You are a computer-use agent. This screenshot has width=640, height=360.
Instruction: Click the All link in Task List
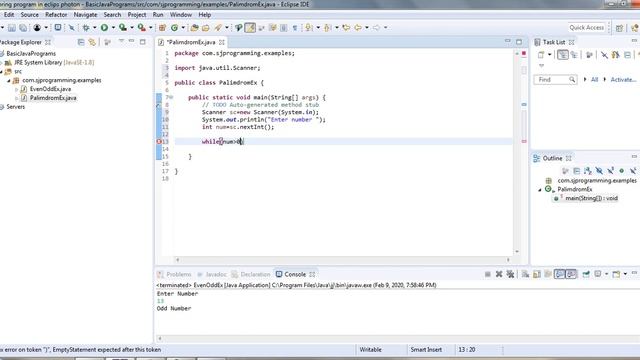594,80
